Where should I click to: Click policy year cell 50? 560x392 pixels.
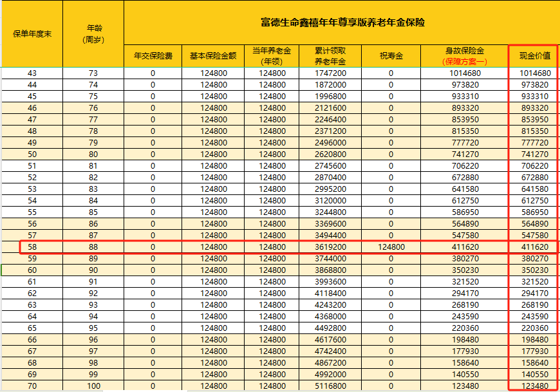[x=32, y=154]
